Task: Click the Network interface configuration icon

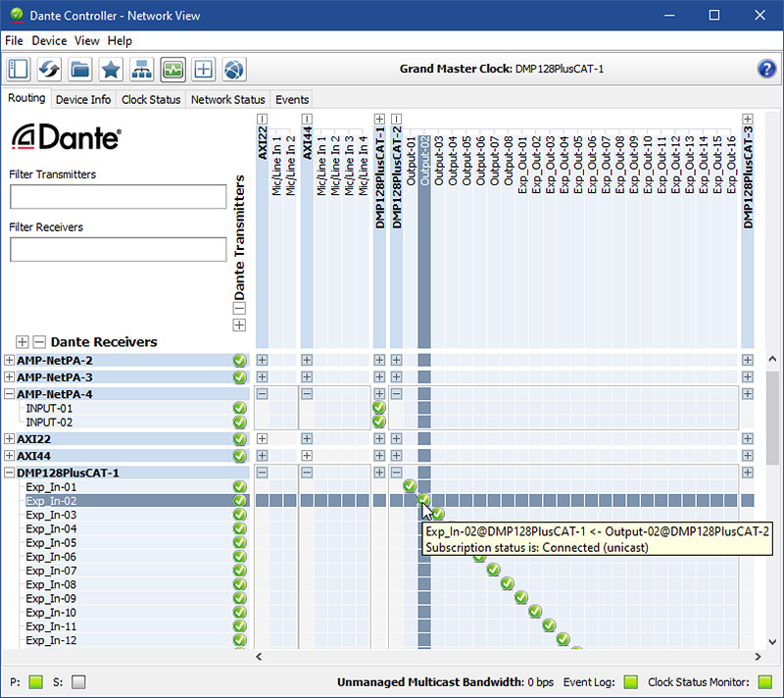Action: [141, 69]
